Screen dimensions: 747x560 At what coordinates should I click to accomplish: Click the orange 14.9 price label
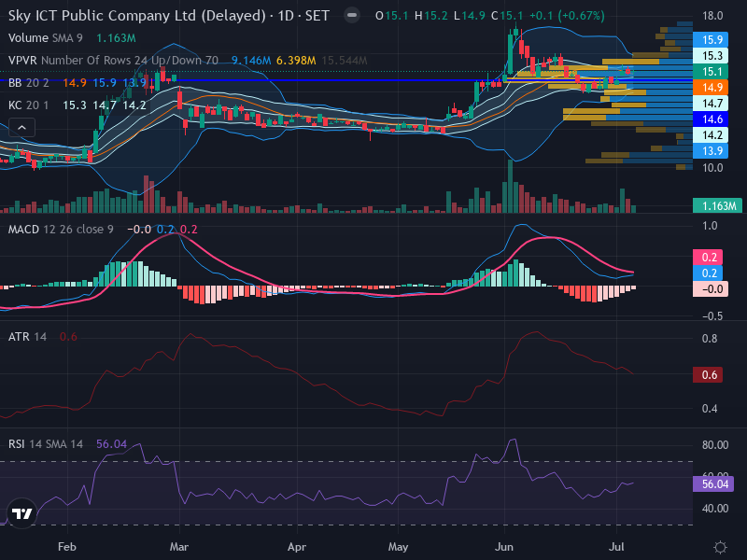pos(710,87)
